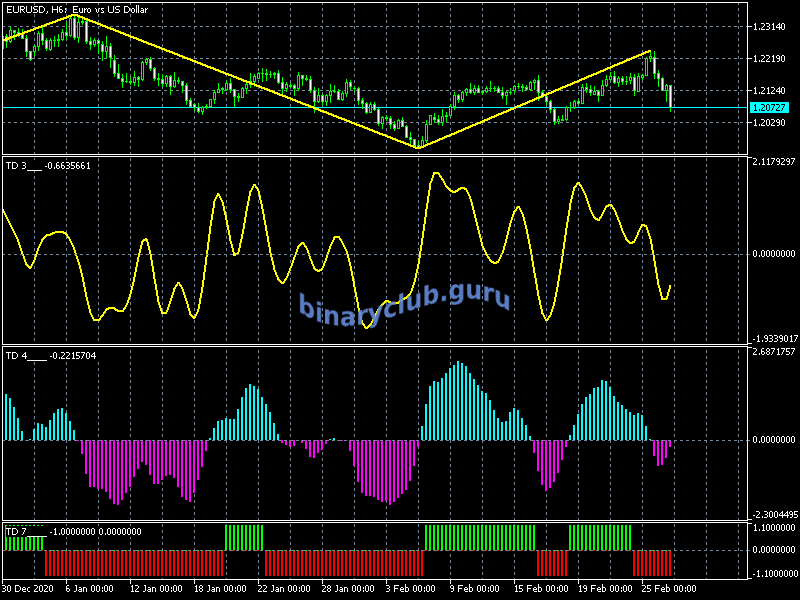Screen dimensions: 800x600
Task: Click the 1.23140 price axis label
Action: pos(770,28)
